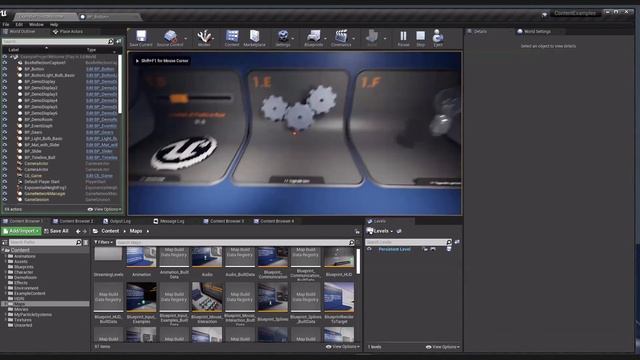The image size is (640, 360).
Task: Click the folder icon before Content breadcrumb
Action: (x=96, y=231)
